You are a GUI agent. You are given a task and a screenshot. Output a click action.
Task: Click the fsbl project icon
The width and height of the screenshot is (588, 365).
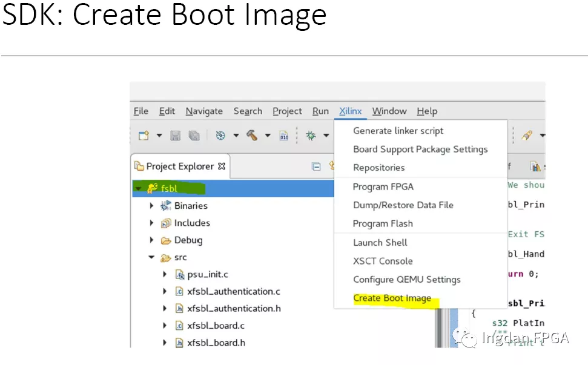(x=152, y=188)
